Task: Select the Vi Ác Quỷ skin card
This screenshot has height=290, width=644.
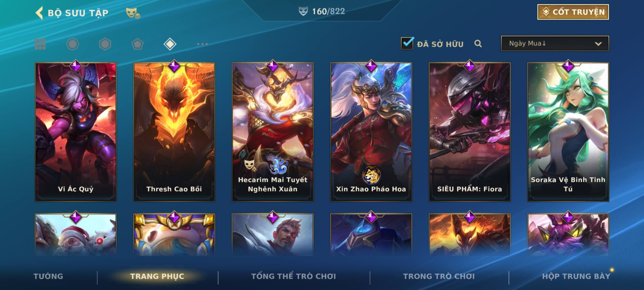Action: pyautogui.click(x=76, y=132)
